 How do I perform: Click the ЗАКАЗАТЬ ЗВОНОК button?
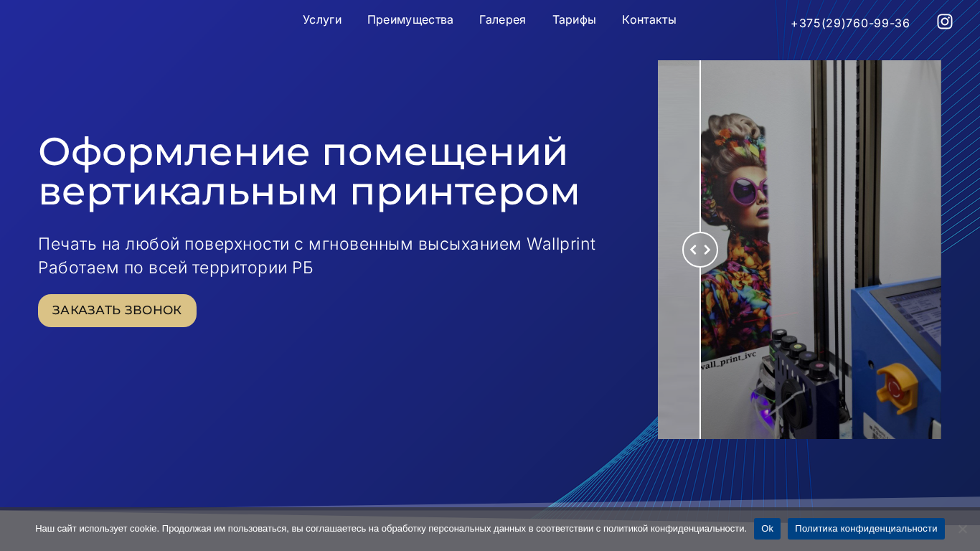(117, 311)
